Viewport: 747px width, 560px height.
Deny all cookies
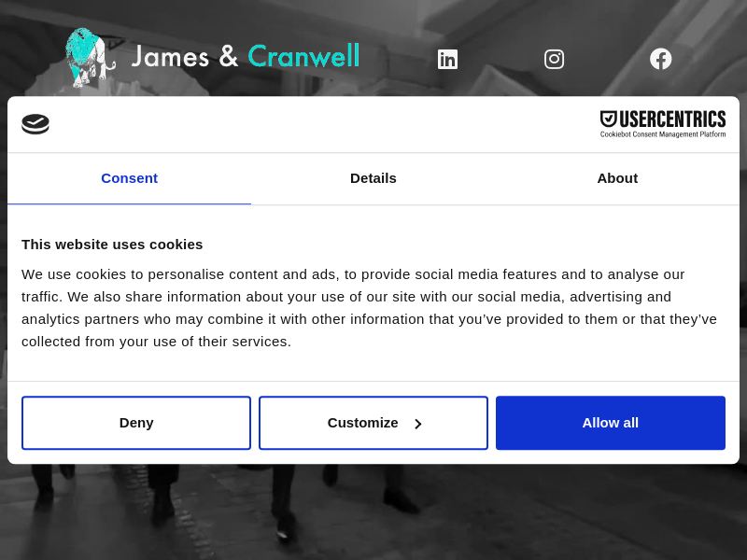[136, 423]
